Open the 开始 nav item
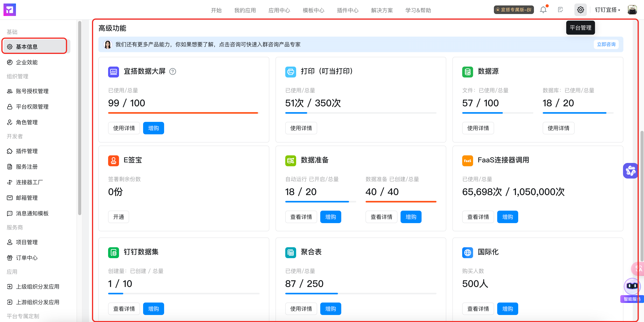644x322 pixels. point(216,10)
